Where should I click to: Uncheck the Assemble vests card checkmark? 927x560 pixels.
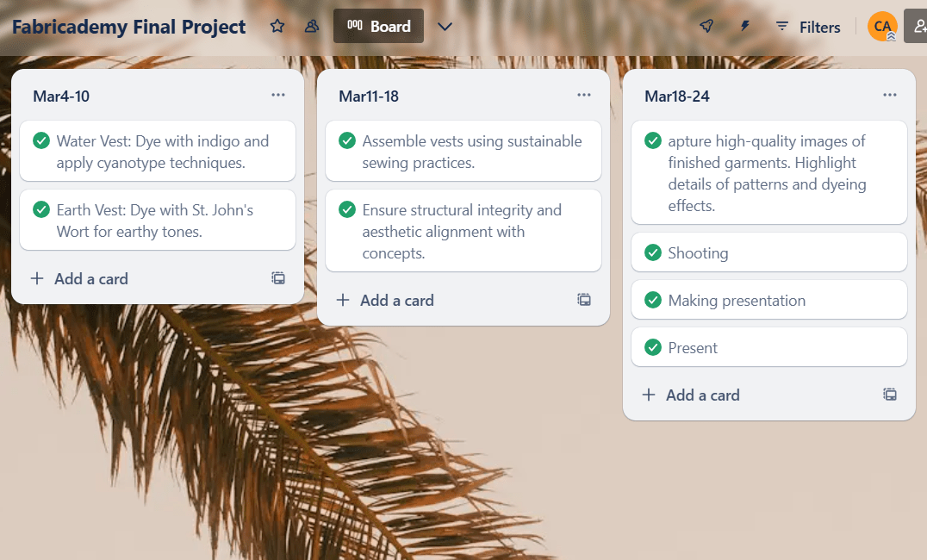coord(346,140)
